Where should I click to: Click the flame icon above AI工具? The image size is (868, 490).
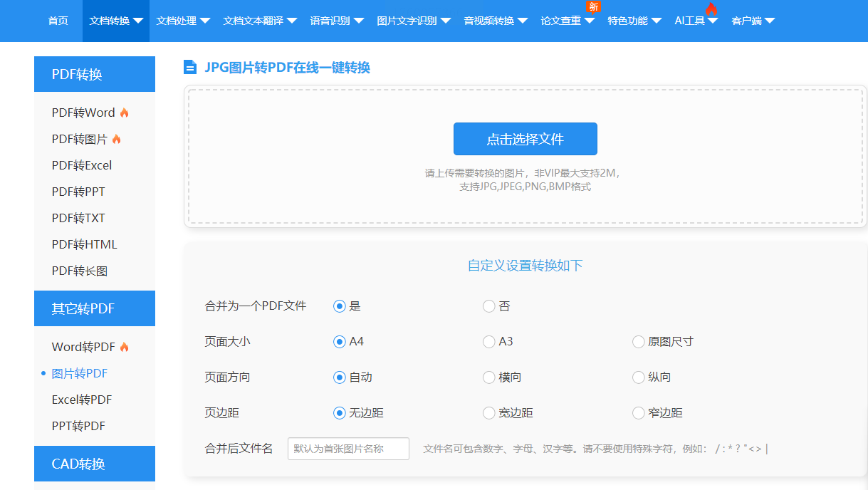click(x=711, y=9)
